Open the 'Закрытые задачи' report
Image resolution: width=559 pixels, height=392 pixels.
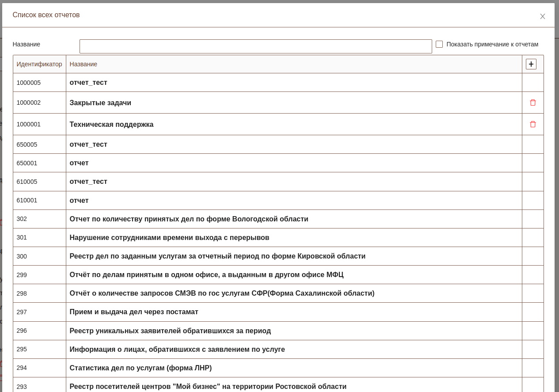click(x=100, y=103)
